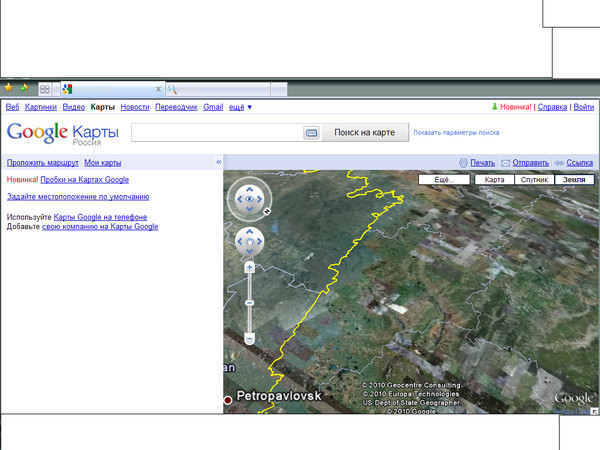
Task: Click the envelope send icon
Action: (x=505, y=163)
